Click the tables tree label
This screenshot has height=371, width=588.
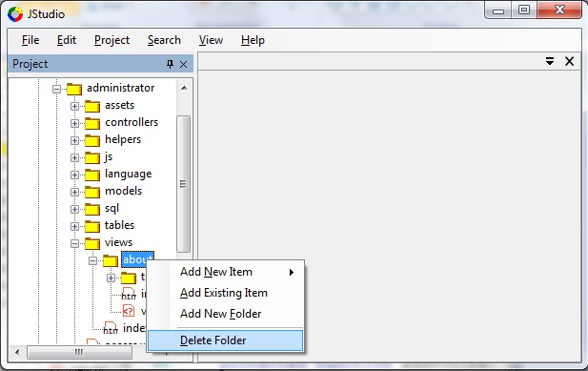click(x=120, y=225)
